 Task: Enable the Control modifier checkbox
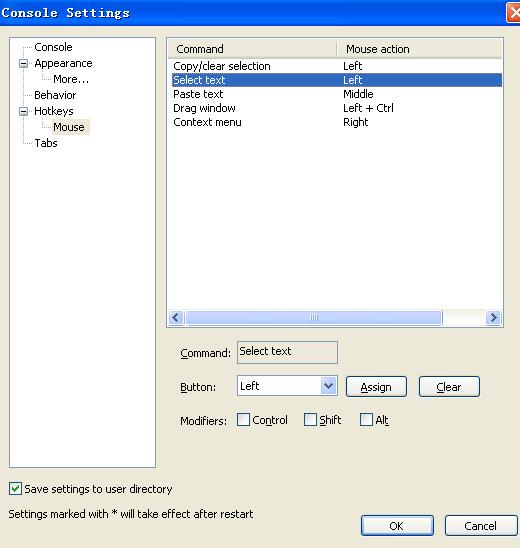(243, 420)
